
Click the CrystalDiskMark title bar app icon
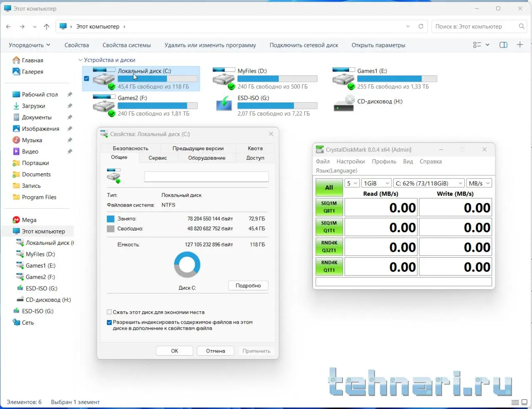coord(320,149)
